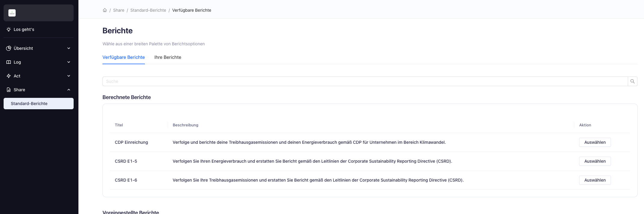Image resolution: width=644 pixels, height=214 pixels.
Task: Click the book icon next to Log
Action: (9, 62)
